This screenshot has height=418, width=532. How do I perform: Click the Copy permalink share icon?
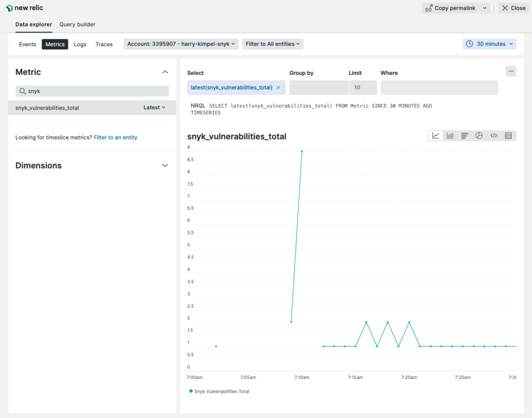tap(429, 8)
